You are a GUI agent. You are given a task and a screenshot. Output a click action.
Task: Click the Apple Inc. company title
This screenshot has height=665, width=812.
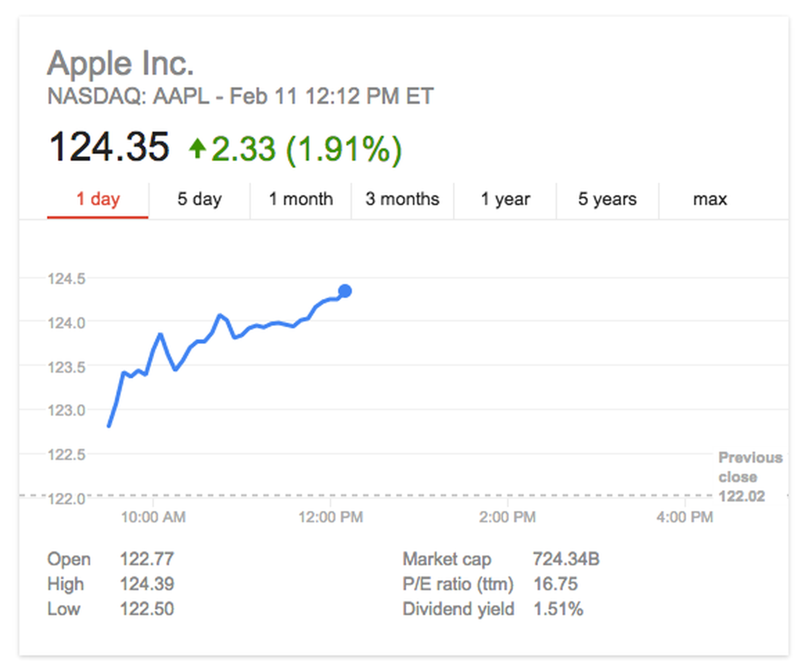(121, 62)
